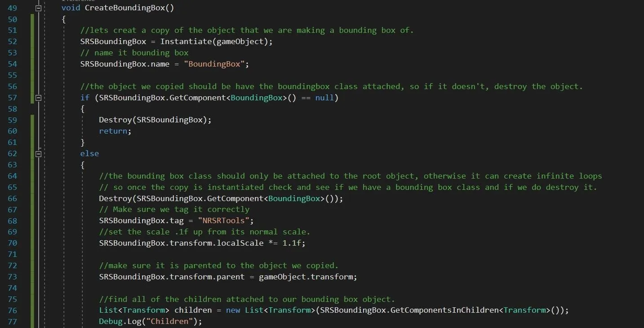Click gameObject.transform on line 73
644x328 pixels.
tap(306, 277)
